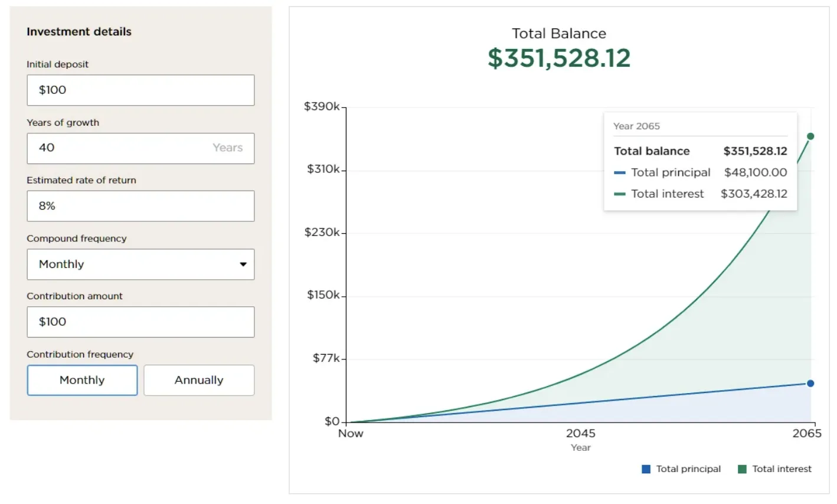Click the blue dash icon beside Total principal
This screenshot has width=837, height=504.
tap(619, 172)
